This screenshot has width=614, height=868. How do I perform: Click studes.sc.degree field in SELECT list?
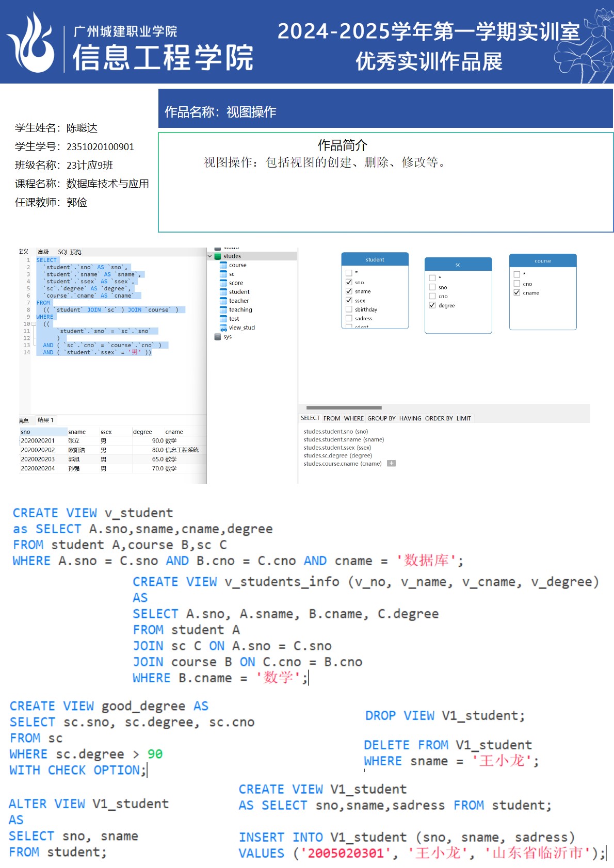tap(337, 455)
